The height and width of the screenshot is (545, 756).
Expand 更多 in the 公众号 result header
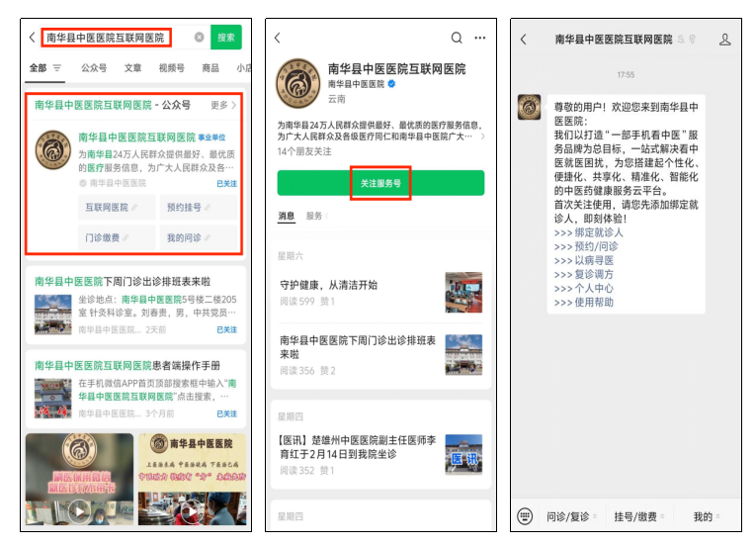[x=222, y=105]
